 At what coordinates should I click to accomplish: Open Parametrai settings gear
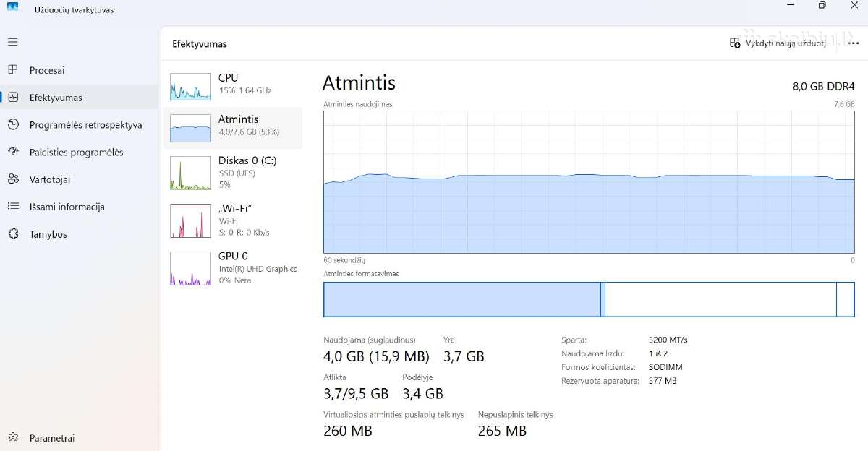(13, 438)
